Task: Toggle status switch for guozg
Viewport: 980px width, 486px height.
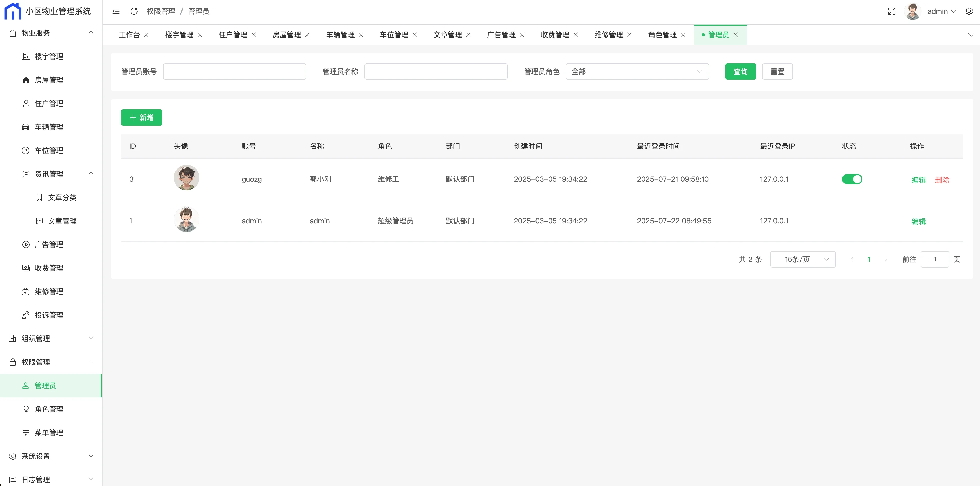Action: click(852, 179)
